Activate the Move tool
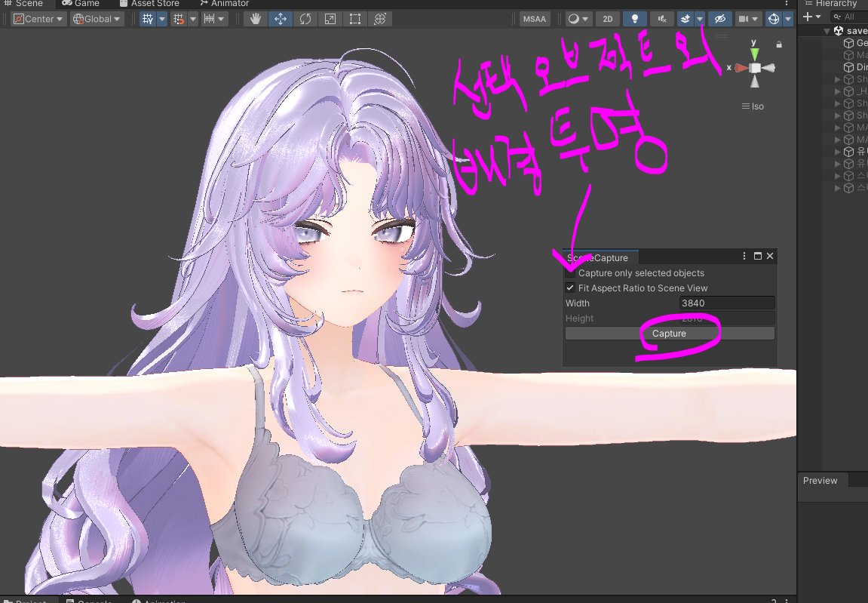The height and width of the screenshot is (603, 868). tap(281, 18)
